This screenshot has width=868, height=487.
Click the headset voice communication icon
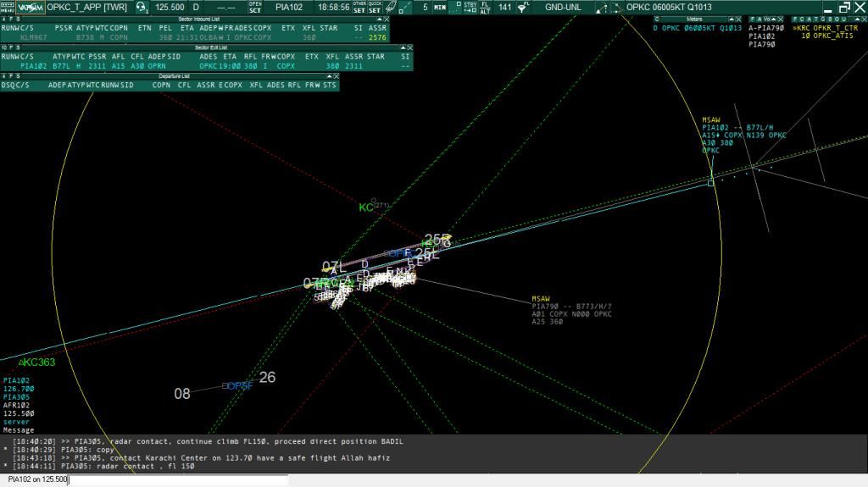pyautogui.click(x=141, y=8)
